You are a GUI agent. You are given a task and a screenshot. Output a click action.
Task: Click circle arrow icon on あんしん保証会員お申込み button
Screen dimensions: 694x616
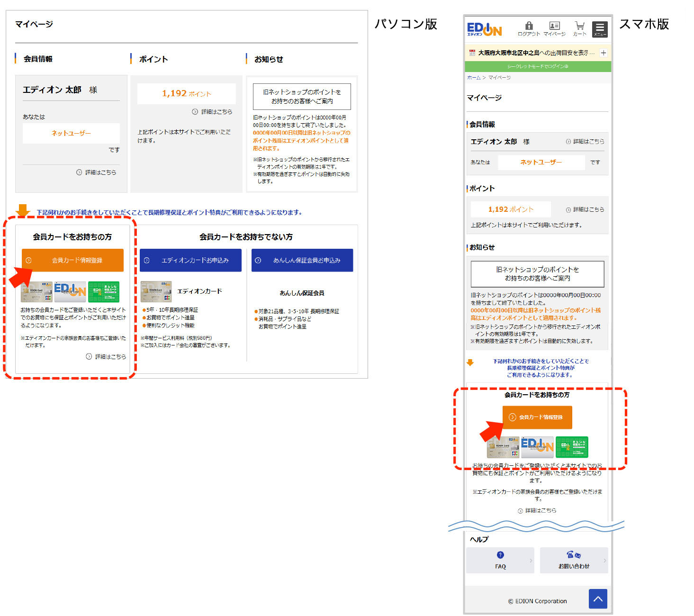click(258, 260)
